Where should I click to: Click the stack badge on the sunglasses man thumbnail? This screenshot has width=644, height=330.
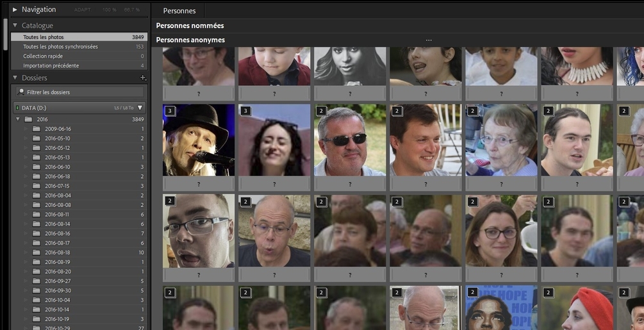[320, 111]
